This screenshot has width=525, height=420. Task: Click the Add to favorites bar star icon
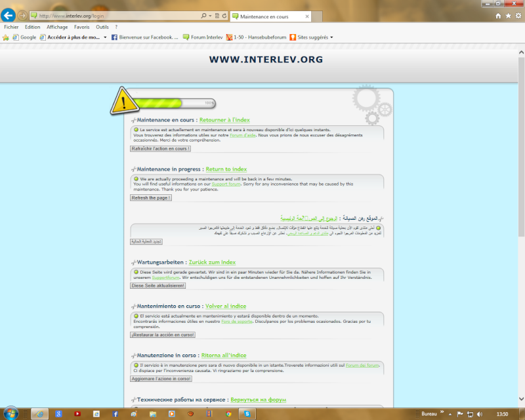point(6,37)
